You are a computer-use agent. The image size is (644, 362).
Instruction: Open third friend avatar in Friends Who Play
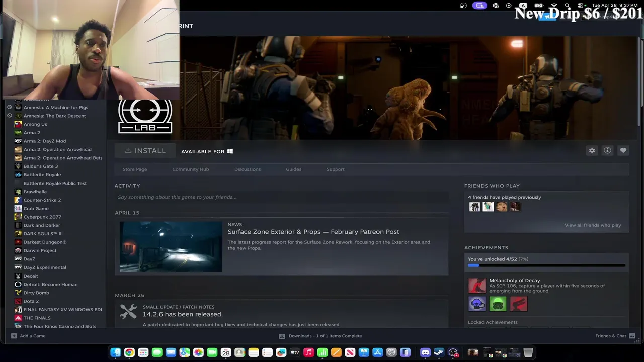(502, 207)
